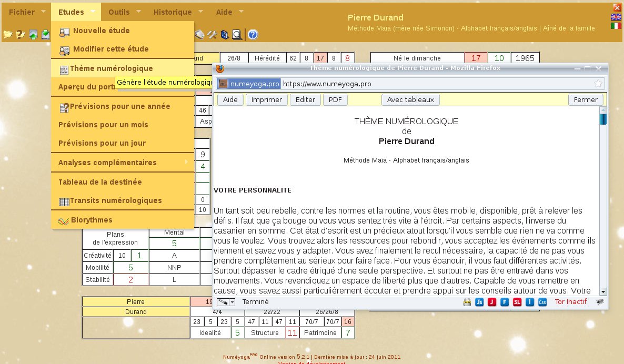The height and width of the screenshot is (364, 624).
Task: Click the popup URL address field
Action: [410, 84]
